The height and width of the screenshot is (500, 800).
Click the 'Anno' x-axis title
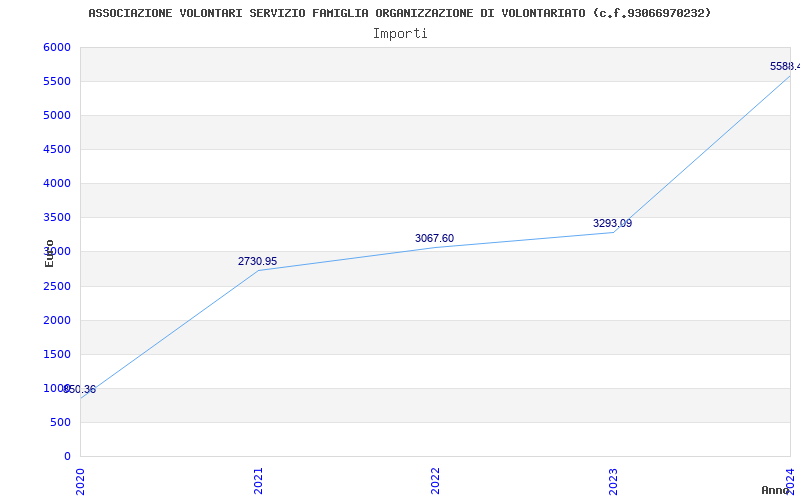click(775, 490)
